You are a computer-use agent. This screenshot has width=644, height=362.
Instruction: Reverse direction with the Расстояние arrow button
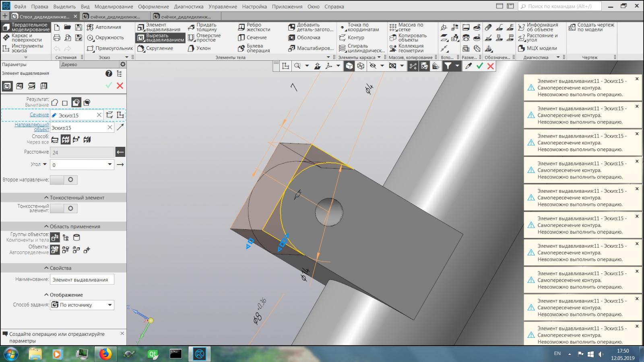pos(120,152)
